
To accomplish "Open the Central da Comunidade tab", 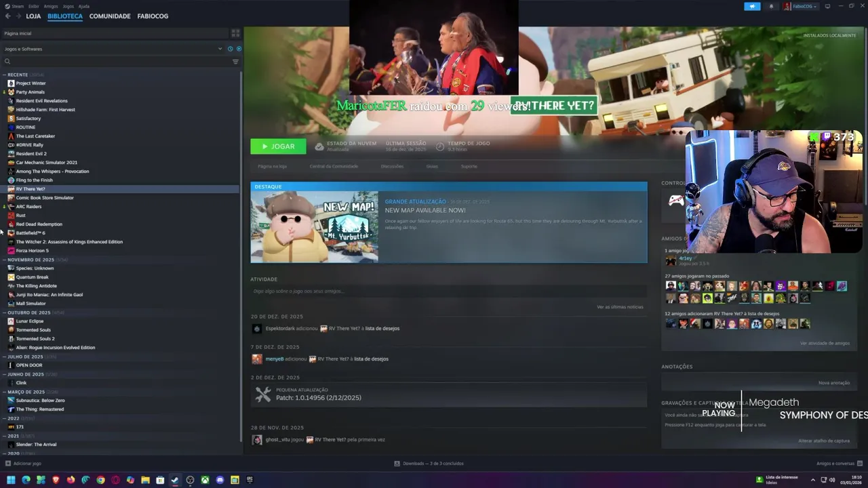I will tap(334, 166).
